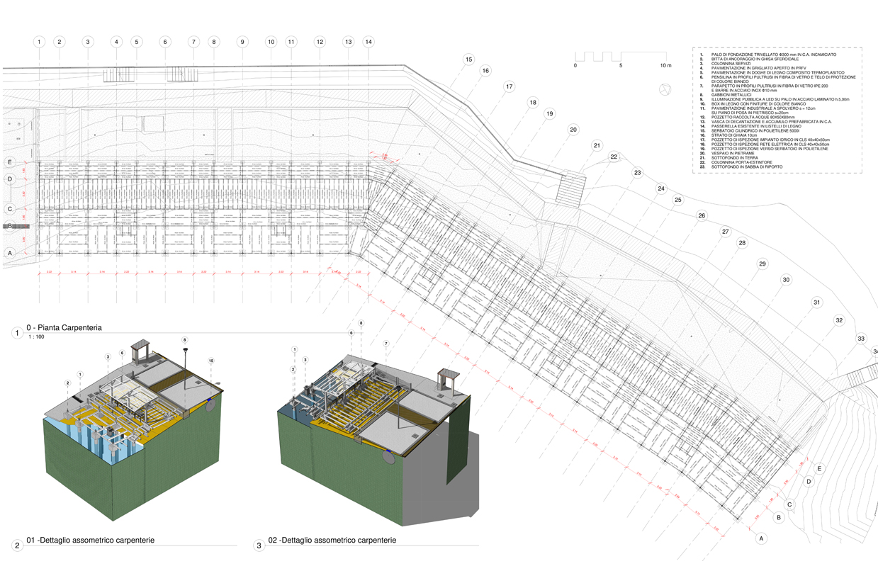
Task: Click the '0 - Pianta Carpenteria' view title
Action: [64, 328]
